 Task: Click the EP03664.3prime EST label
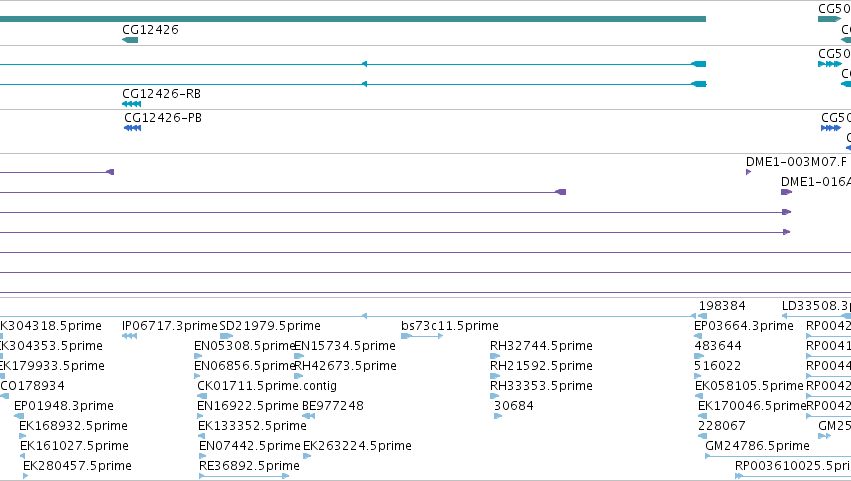[744, 326]
